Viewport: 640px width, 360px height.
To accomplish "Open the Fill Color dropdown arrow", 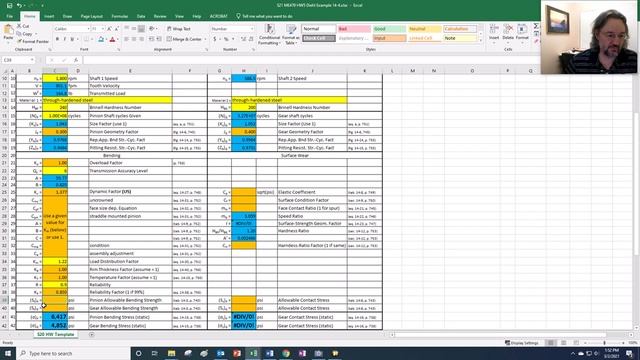I will (106, 40).
